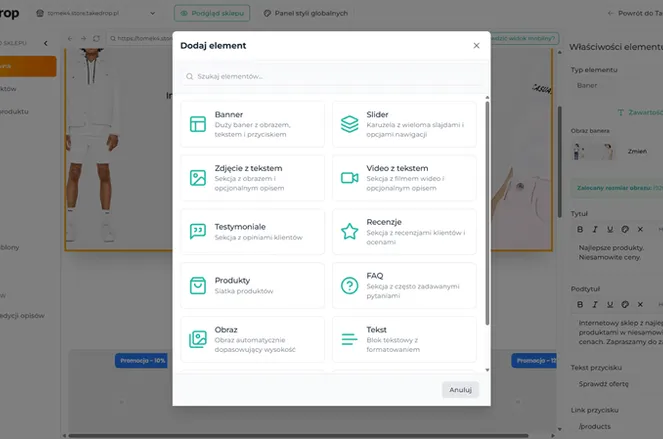Click the Podgląd sklepu button
Screen dimensions: 663x439
tap(213, 14)
